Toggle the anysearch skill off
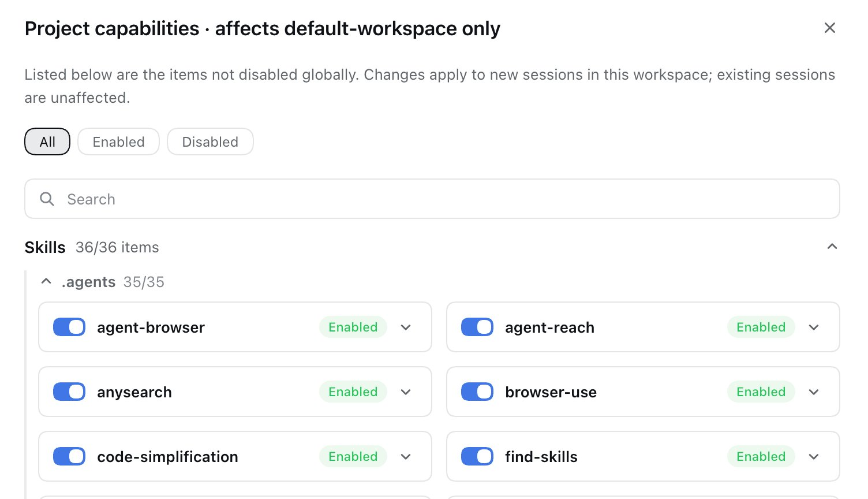Screen dimensions: 868x499 pos(69,392)
